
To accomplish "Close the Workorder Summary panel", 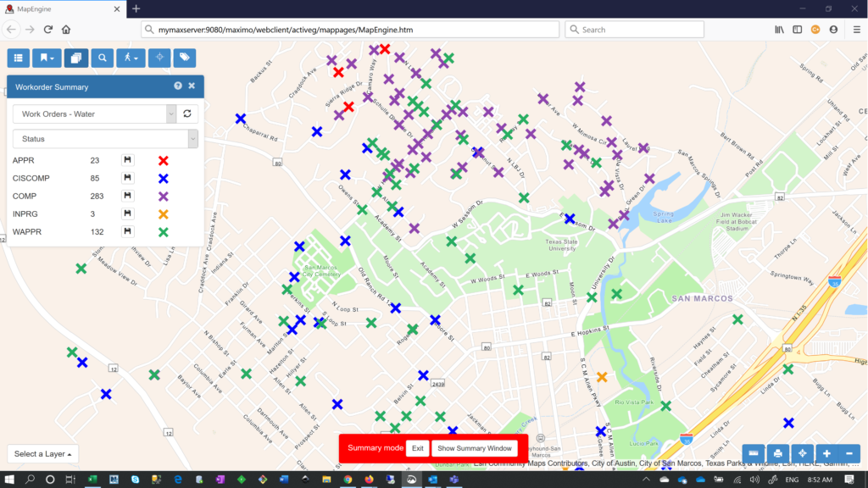I will pos(192,86).
